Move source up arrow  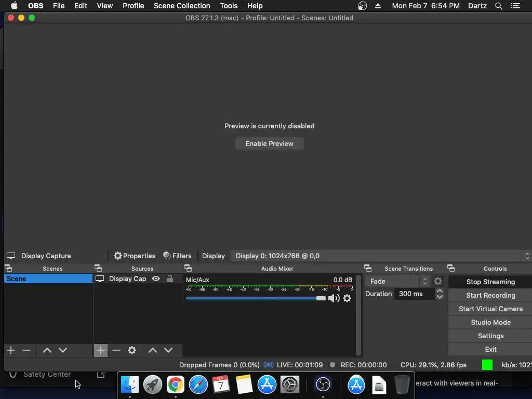tap(153, 350)
